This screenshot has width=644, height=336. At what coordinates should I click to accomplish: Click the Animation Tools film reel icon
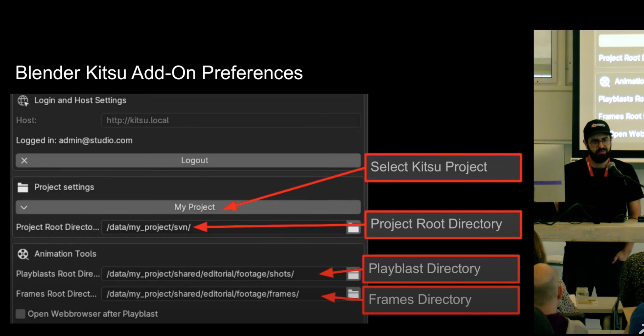[23, 254]
